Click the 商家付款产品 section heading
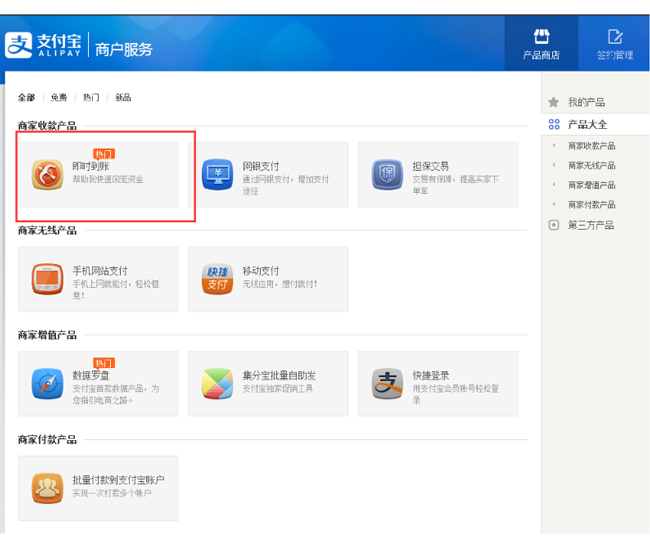Image resolution: width=650 pixels, height=547 pixels. click(47, 439)
